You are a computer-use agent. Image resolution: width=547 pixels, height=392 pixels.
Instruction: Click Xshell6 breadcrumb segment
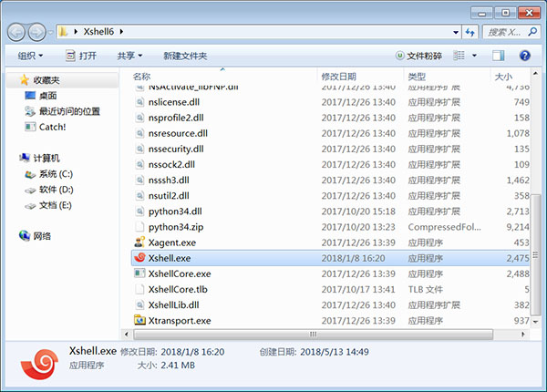[98, 32]
